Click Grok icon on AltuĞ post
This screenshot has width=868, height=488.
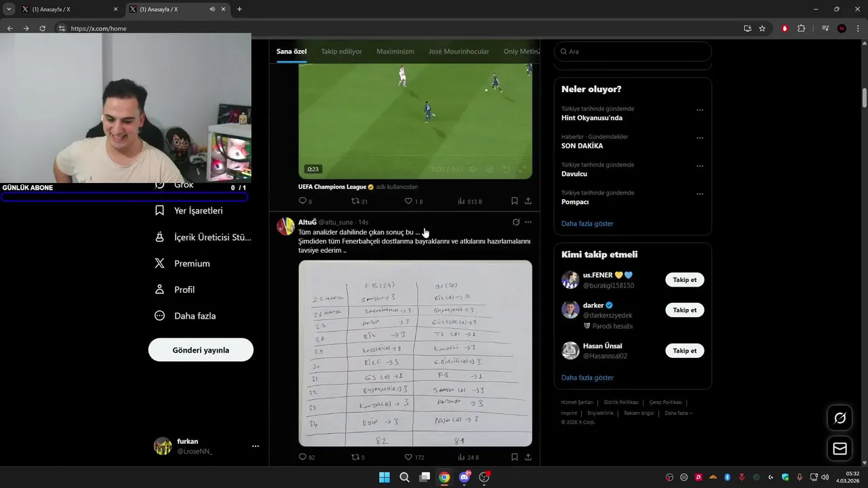(516, 222)
